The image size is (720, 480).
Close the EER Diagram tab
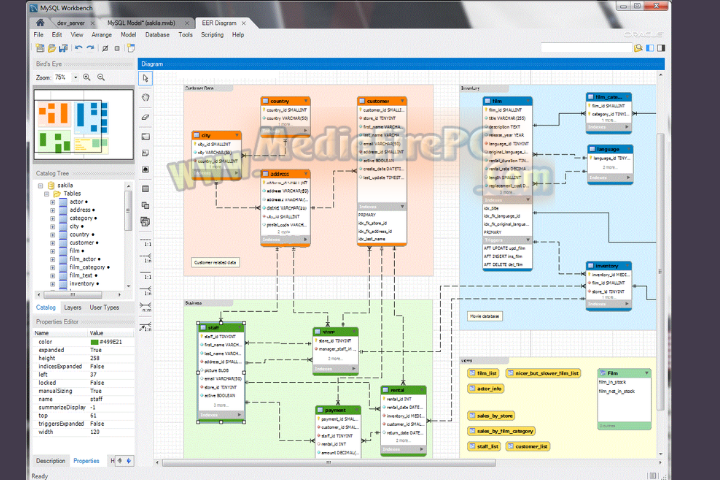[x=244, y=23]
